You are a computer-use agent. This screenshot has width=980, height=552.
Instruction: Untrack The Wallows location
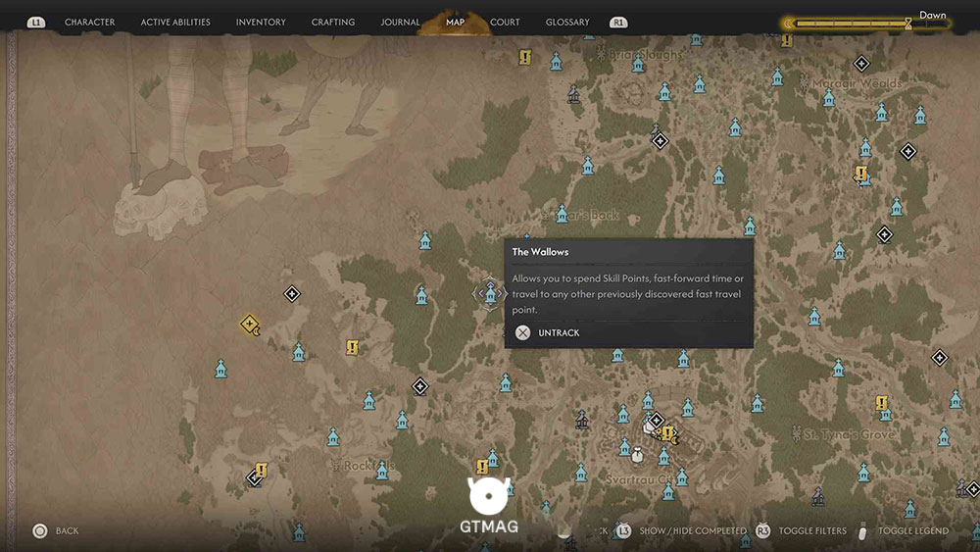coord(559,332)
